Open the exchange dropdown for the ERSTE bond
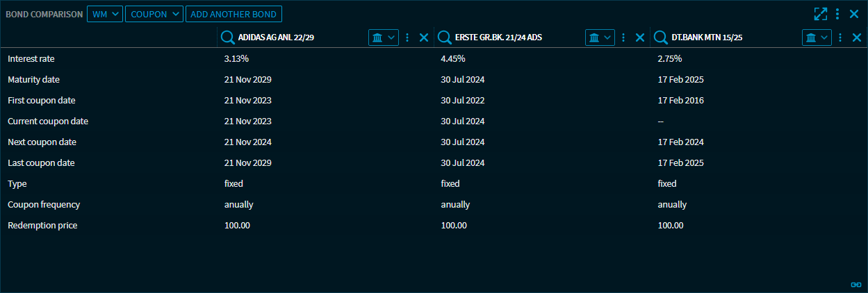This screenshot has height=293, width=868. coord(600,37)
